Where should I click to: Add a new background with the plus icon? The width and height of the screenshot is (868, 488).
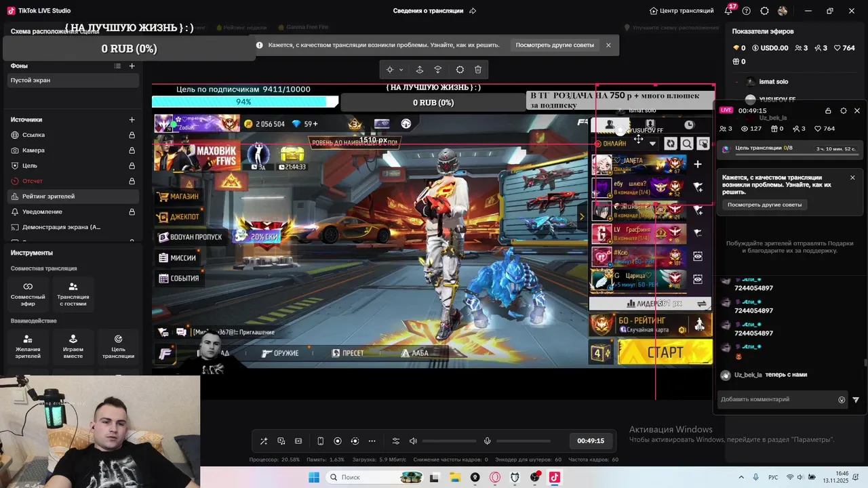click(x=132, y=66)
